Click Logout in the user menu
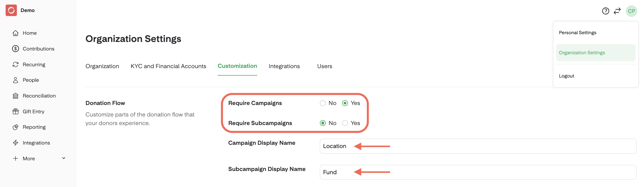Image resolution: width=644 pixels, height=187 pixels. (x=566, y=76)
